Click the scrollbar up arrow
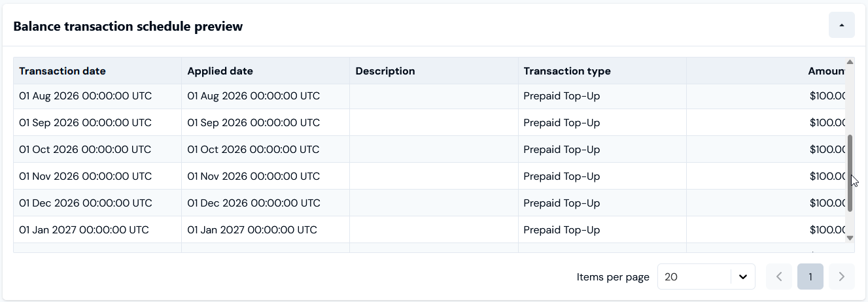868x302 pixels. coord(850,61)
